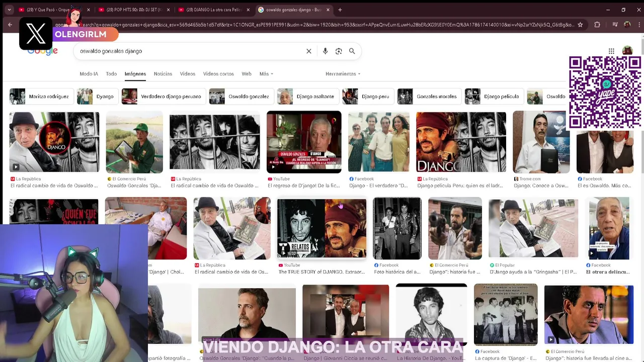The height and width of the screenshot is (362, 644).
Task: Expand the 'Herramientas' tools dropdown
Action: point(343,74)
